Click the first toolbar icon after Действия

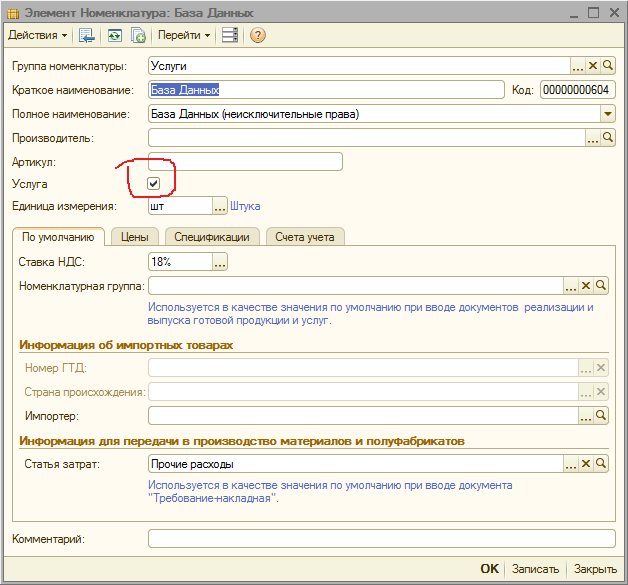click(x=87, y=35)
